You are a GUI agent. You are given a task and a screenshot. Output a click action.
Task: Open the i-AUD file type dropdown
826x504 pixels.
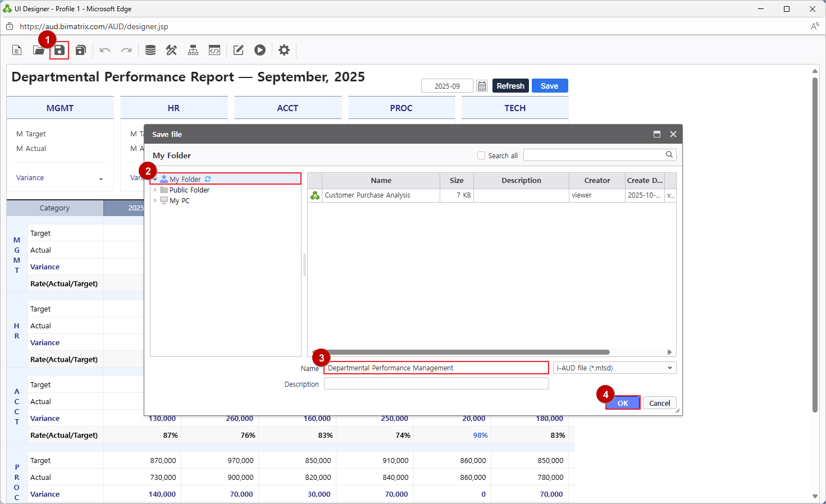[x=614, y=368]
